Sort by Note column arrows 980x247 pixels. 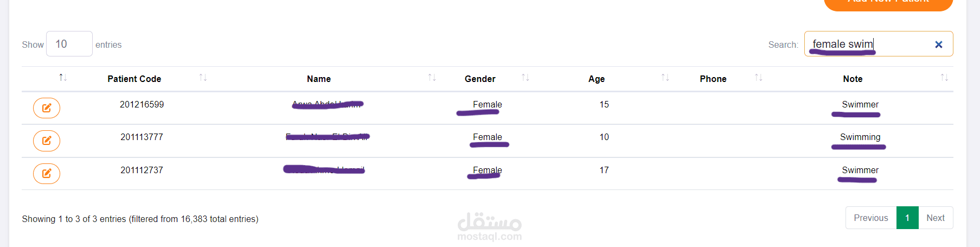[x=944, y=78]
